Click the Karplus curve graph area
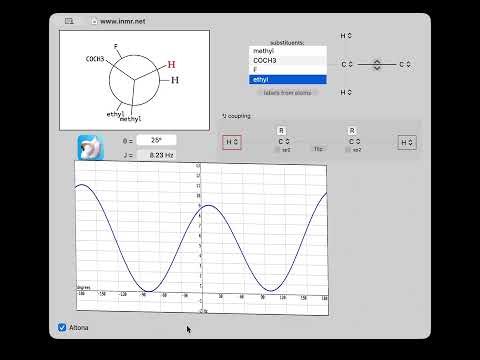Screen dimensions: 480x360 (202, 238)
